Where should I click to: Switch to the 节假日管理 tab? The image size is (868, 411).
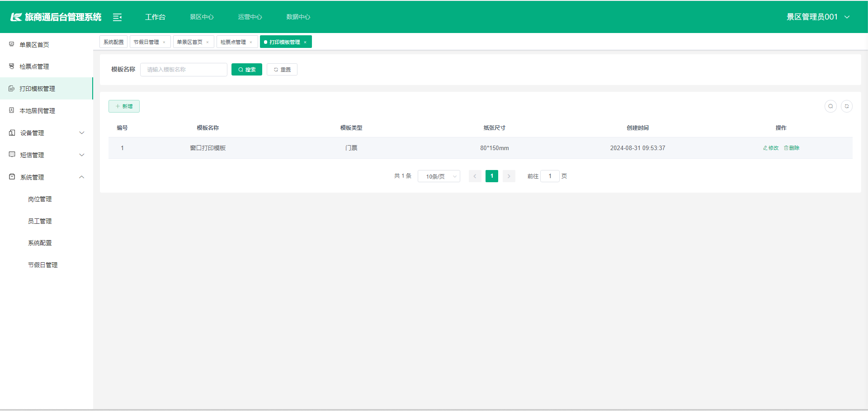146,42
